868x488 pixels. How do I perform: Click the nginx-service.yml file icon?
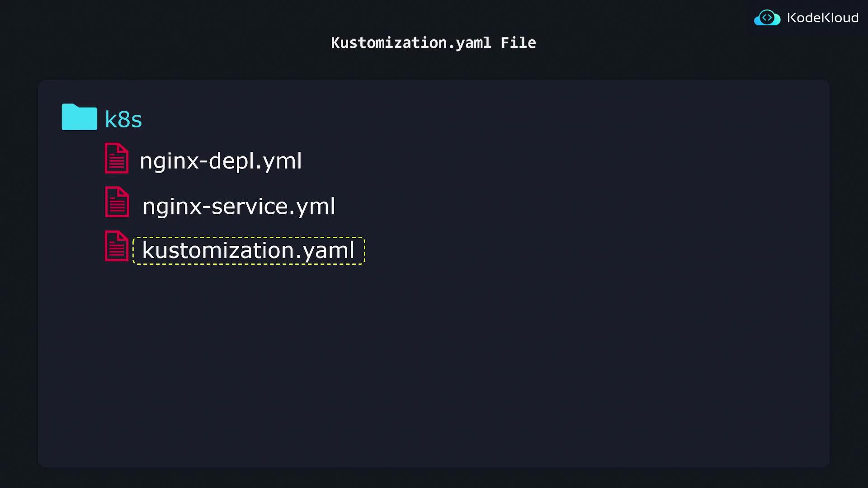[117, 202]
